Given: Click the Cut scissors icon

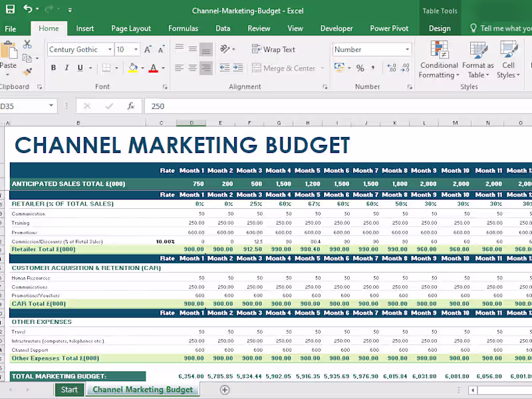Looking at the screenshot, I should (27, 45).
